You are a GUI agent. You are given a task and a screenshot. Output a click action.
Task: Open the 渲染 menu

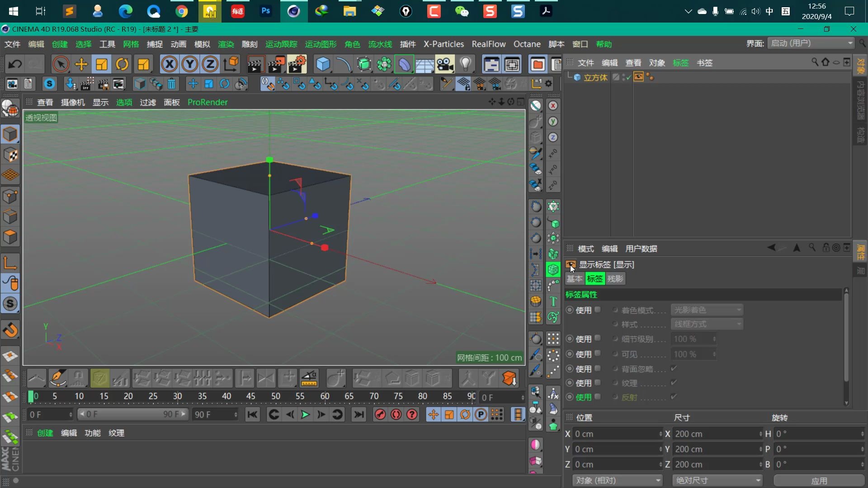(x=226, y=44)
